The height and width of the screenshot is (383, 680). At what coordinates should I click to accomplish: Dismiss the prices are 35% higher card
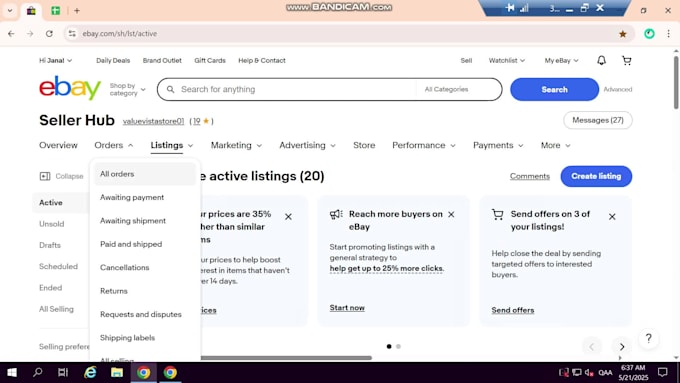[x=288, y=216]
